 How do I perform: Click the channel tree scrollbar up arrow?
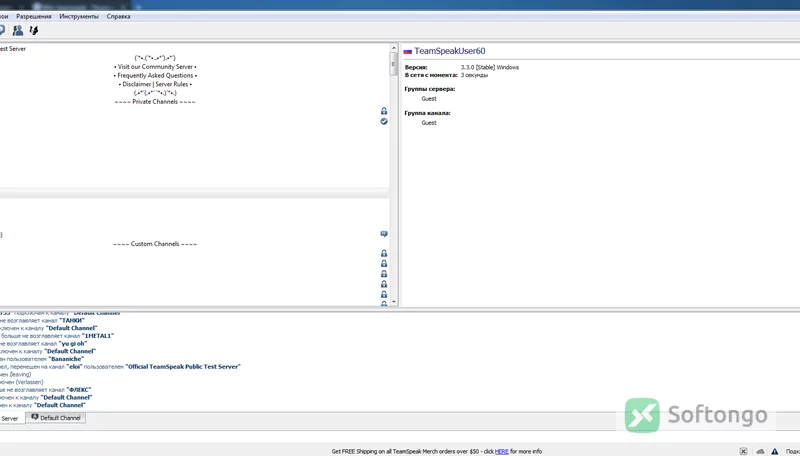pos(393,48)
